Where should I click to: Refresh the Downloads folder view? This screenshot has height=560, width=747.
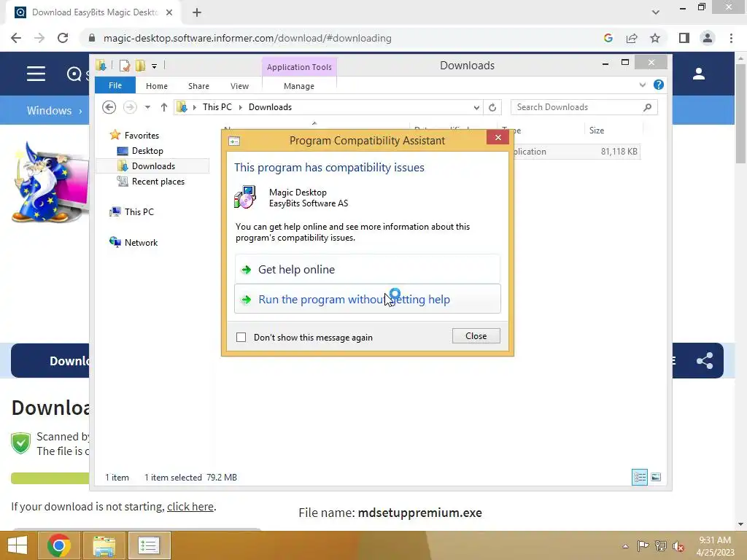click(492, 107)
